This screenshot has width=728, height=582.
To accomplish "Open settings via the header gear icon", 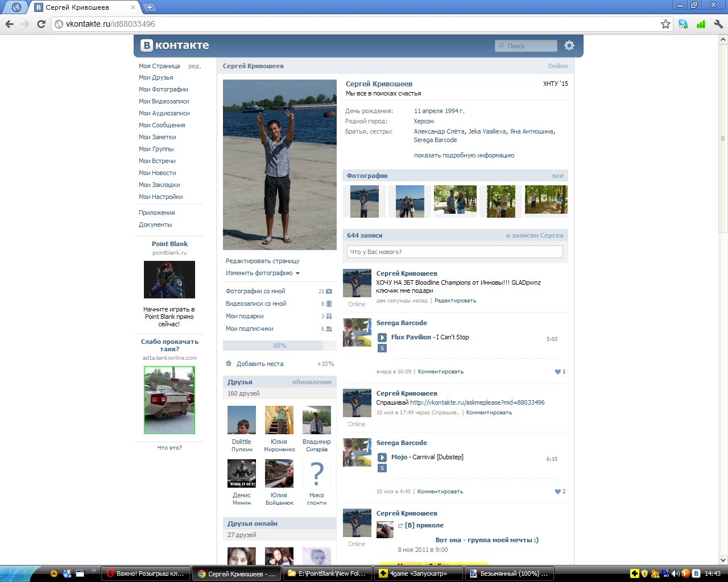I will point(569,45).
